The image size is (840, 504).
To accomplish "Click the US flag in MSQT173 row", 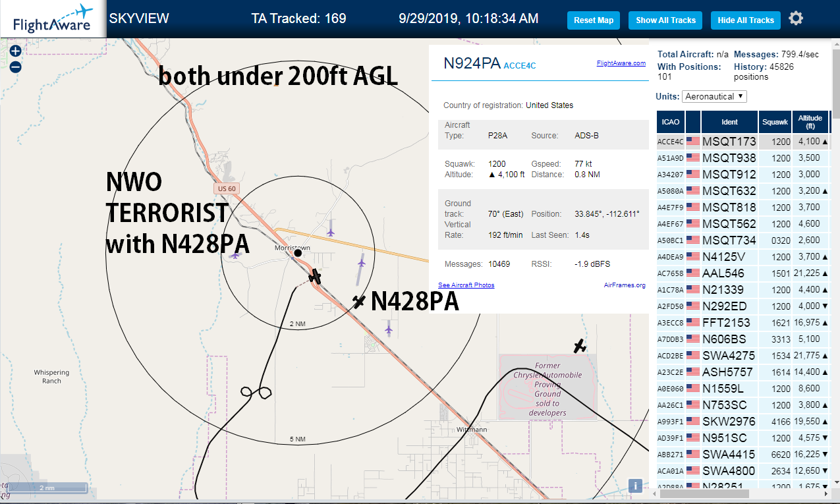I will 693,141.
